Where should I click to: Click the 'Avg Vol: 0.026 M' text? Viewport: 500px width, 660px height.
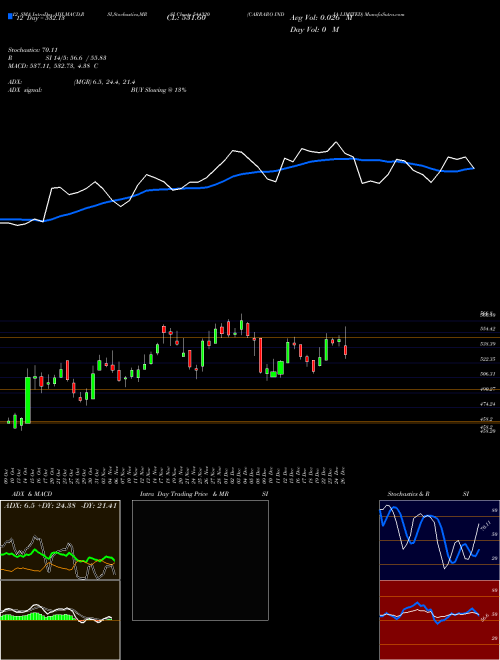pos(320,18)
